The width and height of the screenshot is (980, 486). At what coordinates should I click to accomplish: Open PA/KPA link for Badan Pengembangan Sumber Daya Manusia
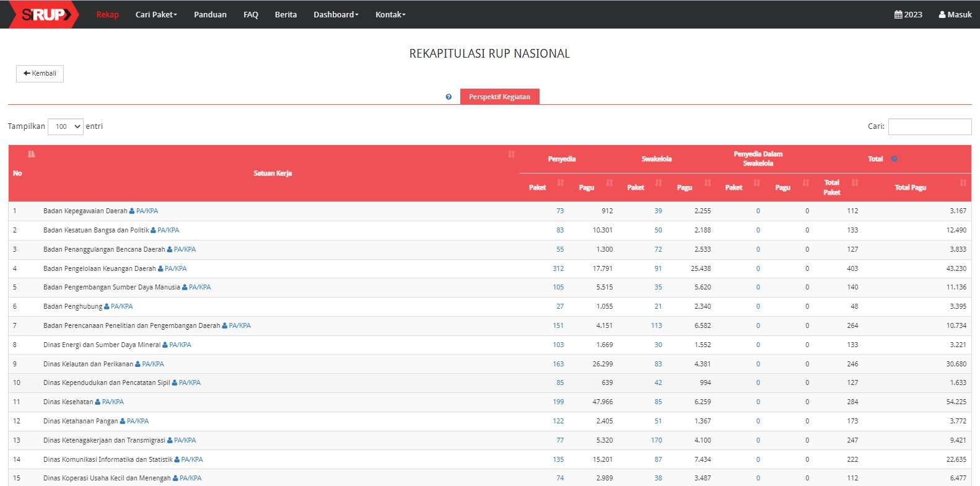(x=199, y=287)
